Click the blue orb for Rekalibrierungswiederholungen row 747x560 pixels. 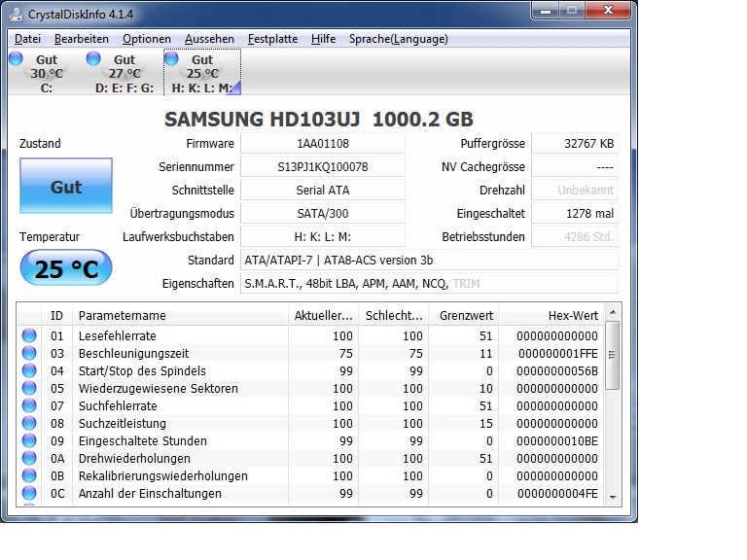tap(29, 475)
